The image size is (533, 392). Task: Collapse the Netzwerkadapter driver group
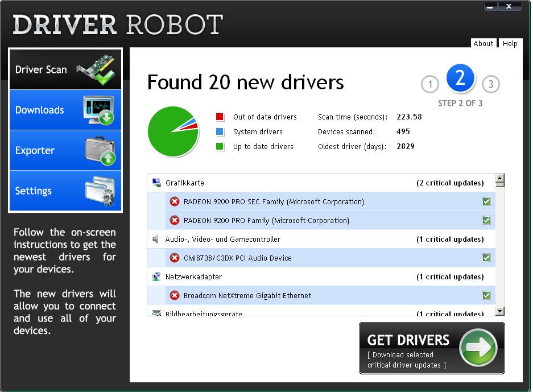pos(193,277)
